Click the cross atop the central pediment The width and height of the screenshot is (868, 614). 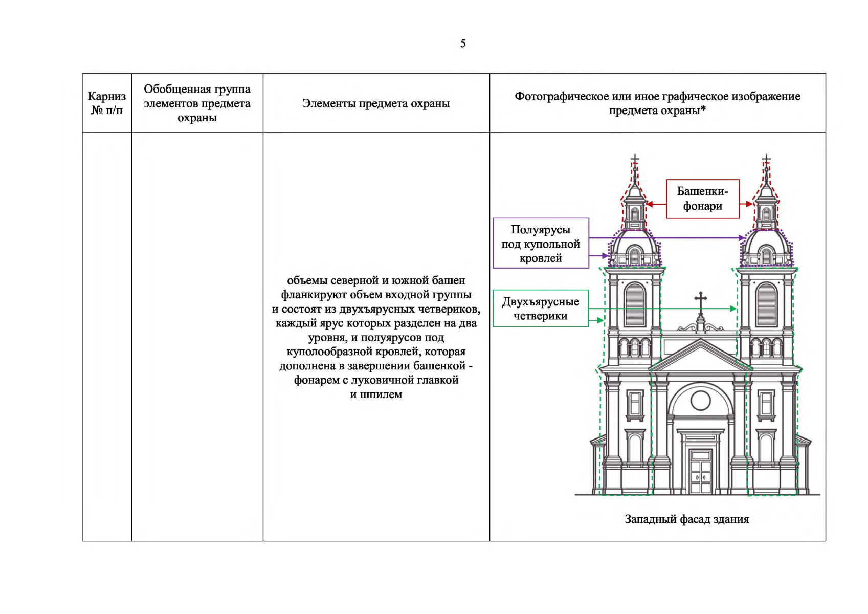pos(700,302)
